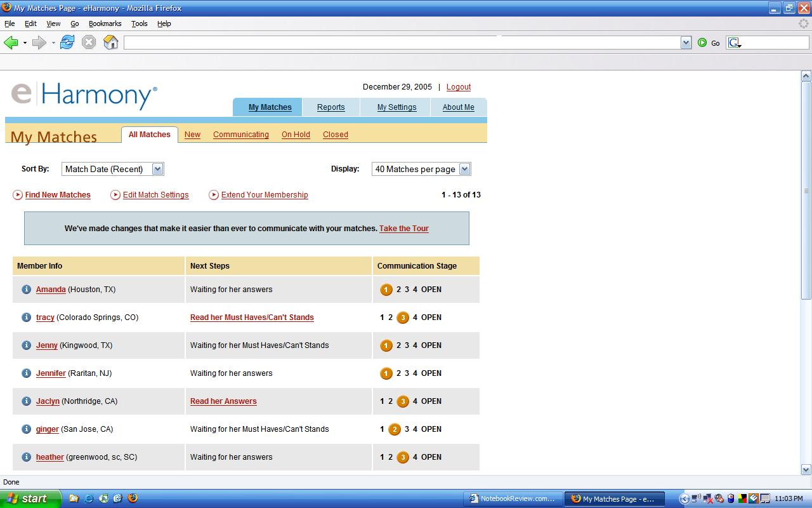The height and width of the screenshot is (508, 812).
Task: Open the info icon beside Jaclyn
Action: coord(26,401)
